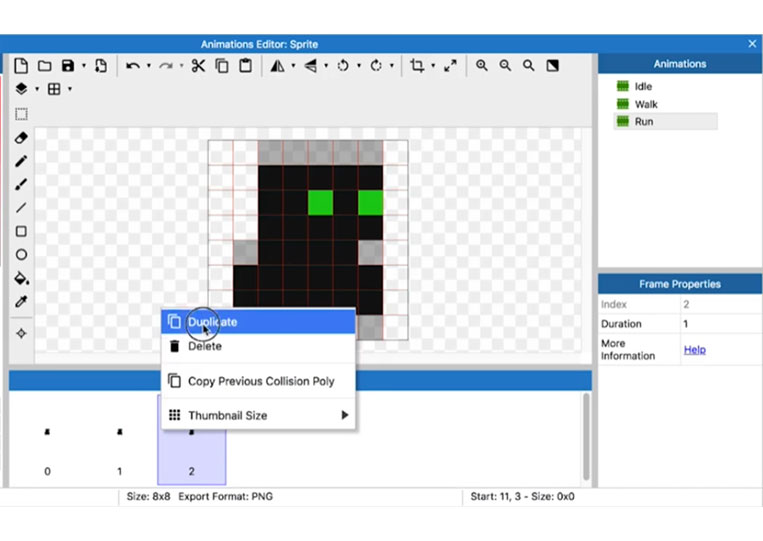This screenshot has width=763, height=541.
Task: Click the Zoom out magnifier
Action: coord(505,65)
